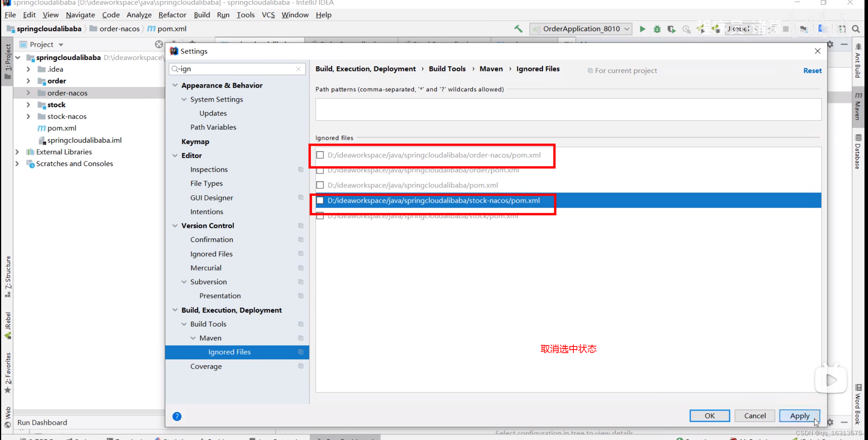Click the Project side tab
Screen dimensions: 868x440
pos(8,61)
